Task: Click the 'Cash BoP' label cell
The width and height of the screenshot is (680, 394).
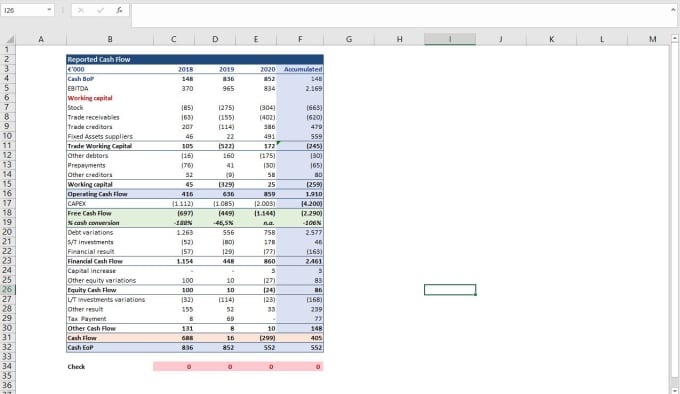Action: tap(110, 79)
